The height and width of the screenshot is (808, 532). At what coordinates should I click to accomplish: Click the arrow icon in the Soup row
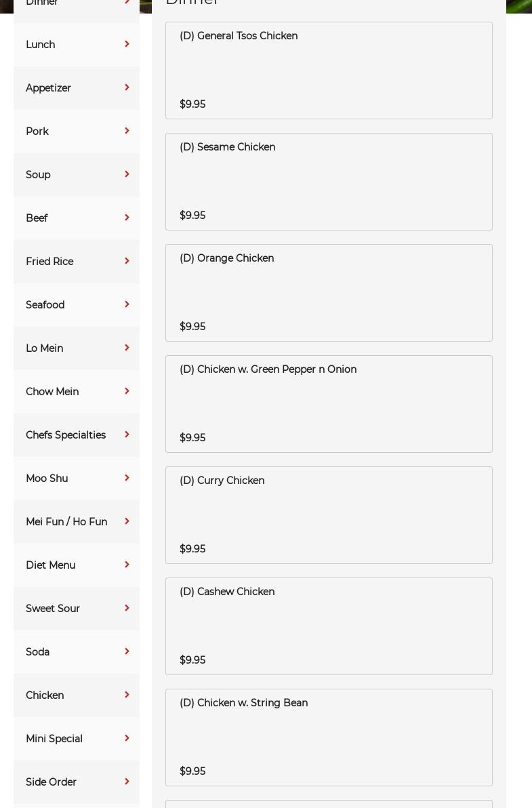point(127,175)
